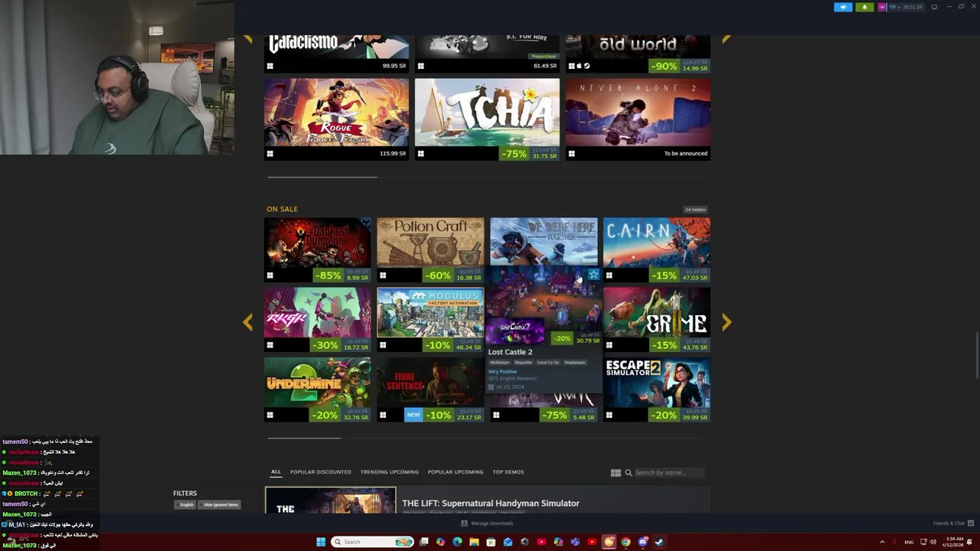Select the POPULAR DISCOUNTED tab

(x=320, y=472)
